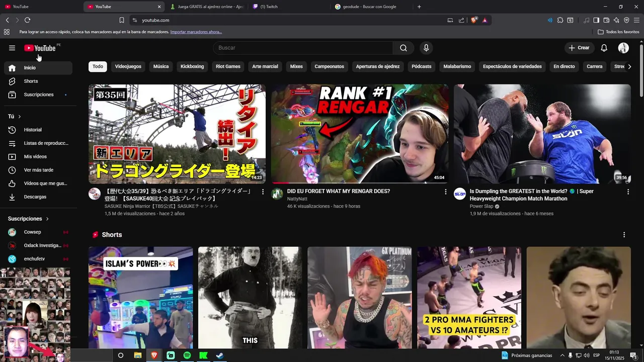The image size is (644, 362).
Task: Open the ISLAM'S POWER short
Action: click(140, 297)
